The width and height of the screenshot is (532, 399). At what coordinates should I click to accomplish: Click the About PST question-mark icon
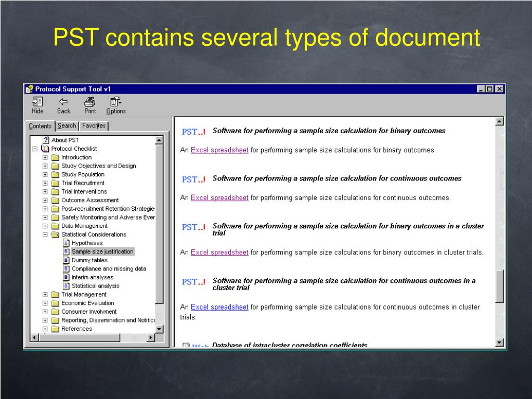(46, 140)
